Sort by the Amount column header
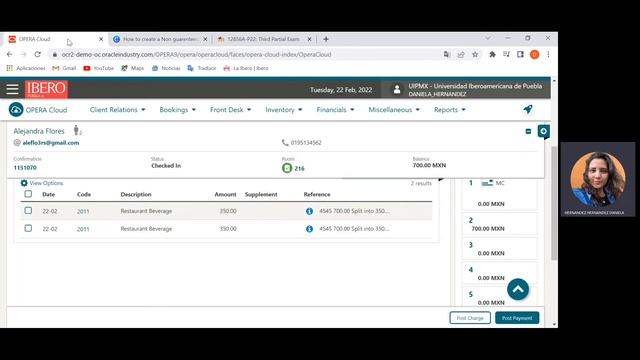The height and width of the screenshot is (360, 640). tap(225, 194)
